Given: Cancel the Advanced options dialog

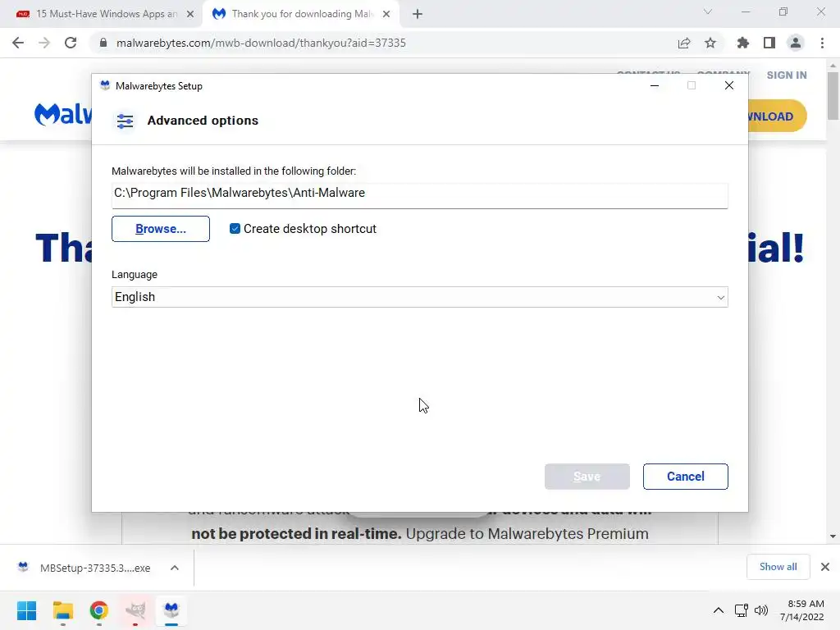Looking at the screenshot, I should 685,477.
